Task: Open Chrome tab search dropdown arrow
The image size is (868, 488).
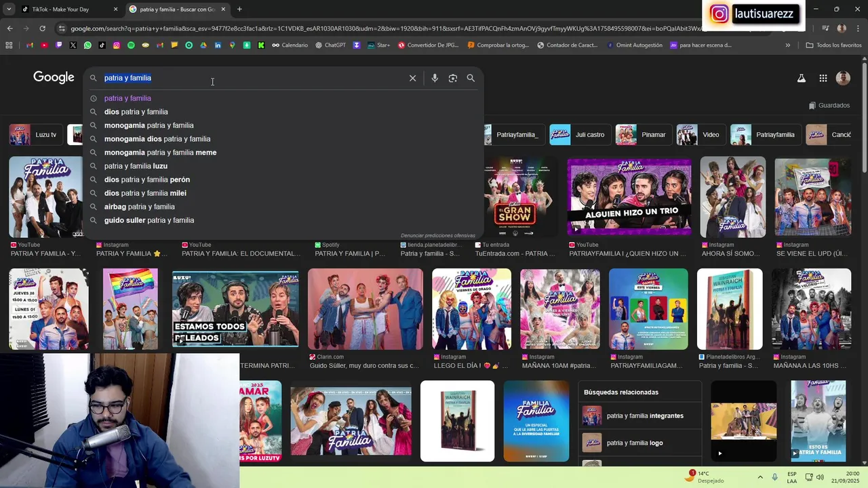Action: tap(9, 9)
